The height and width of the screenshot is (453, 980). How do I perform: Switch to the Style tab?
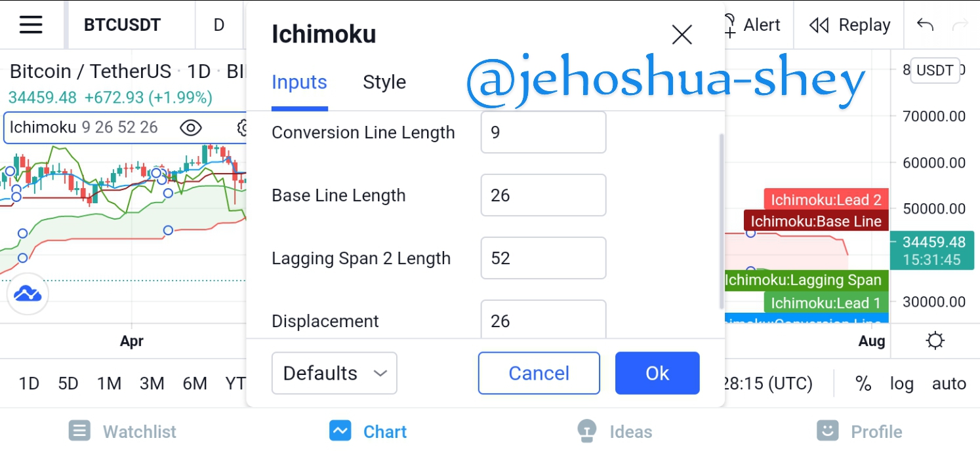(384, 82)
